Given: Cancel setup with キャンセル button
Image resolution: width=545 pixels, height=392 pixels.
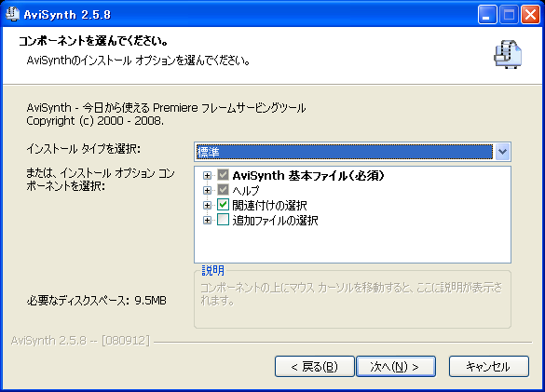Looking at the screenshot, I should click(489, 366).
